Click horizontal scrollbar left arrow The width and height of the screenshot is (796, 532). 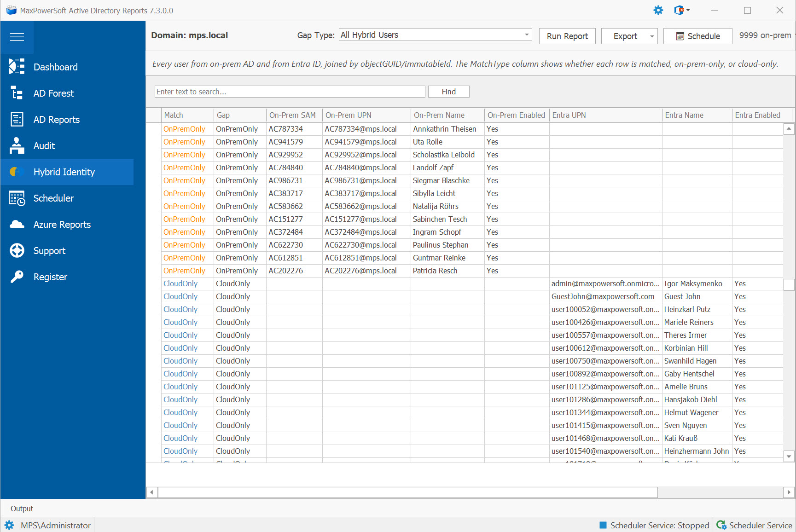pos(151,492)
